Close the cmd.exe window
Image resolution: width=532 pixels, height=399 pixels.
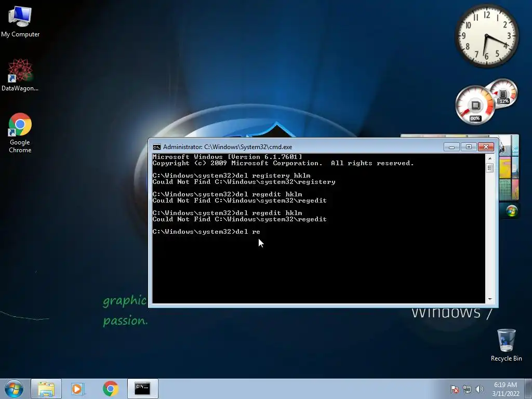[x=486, y=147]
